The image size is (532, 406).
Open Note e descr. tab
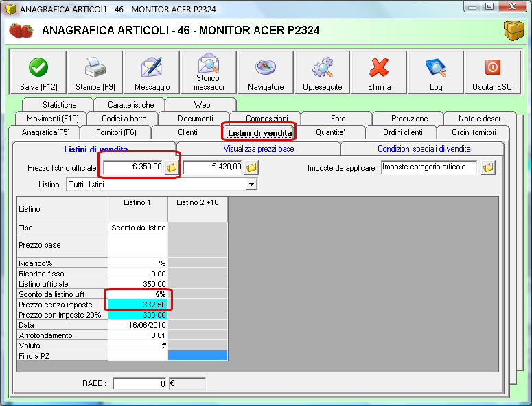pos(480,119)
